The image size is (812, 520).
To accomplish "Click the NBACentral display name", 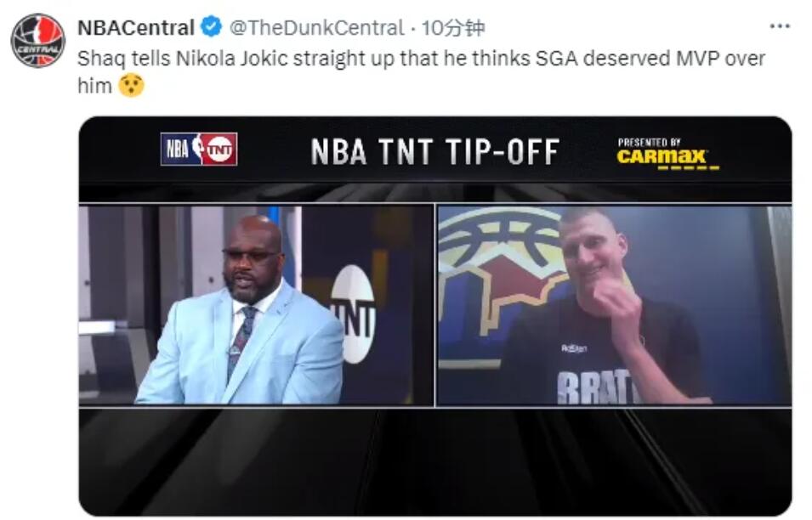I will point(136,27).
